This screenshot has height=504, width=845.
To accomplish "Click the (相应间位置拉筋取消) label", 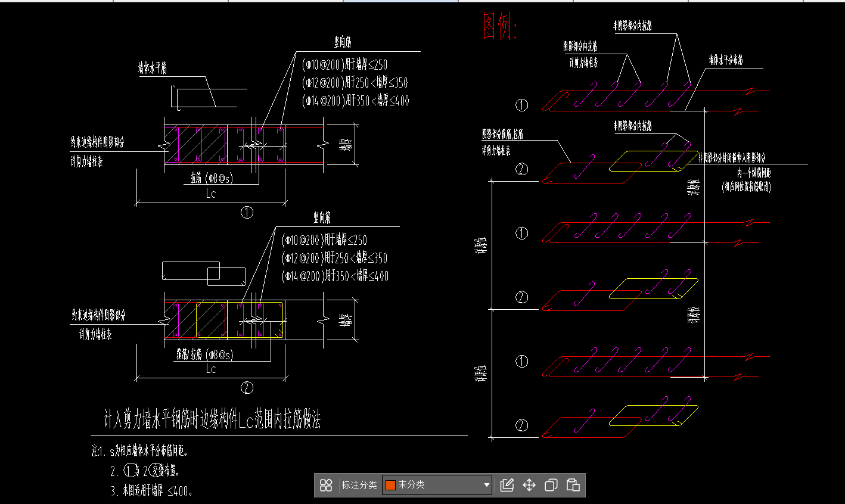I will (746, 187).
